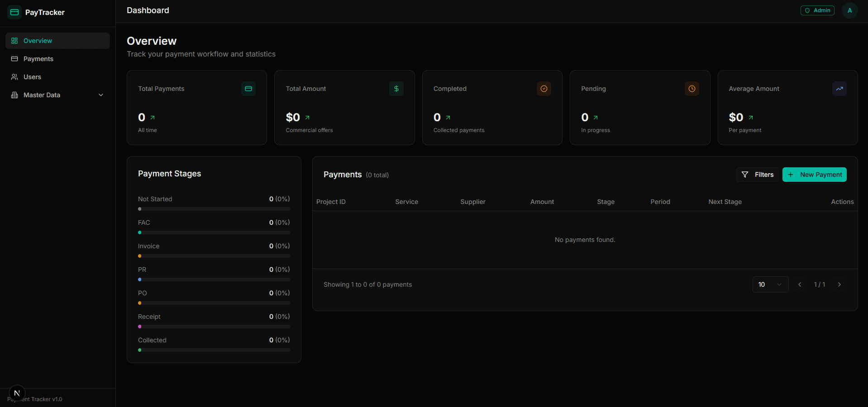Click the Overview grid icon in sidebar
Image resolution: width=868 pixels, height=407 pixels.
tap(14, 41)
